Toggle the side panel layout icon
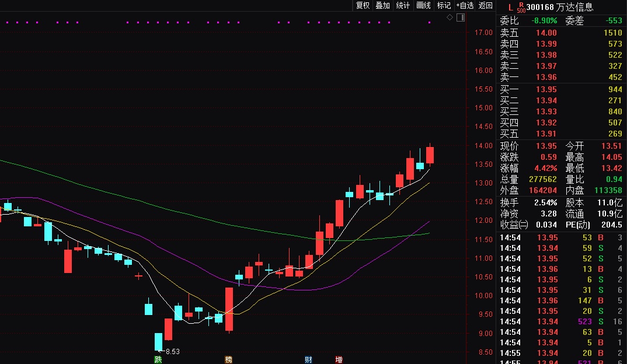The height and width of the screenshot is (364, 627). (x=460, y=17)
